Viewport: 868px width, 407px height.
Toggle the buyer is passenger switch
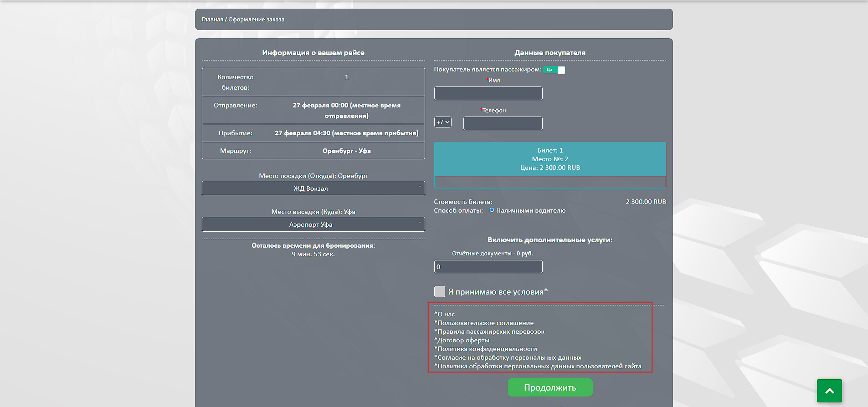(554, 70)
